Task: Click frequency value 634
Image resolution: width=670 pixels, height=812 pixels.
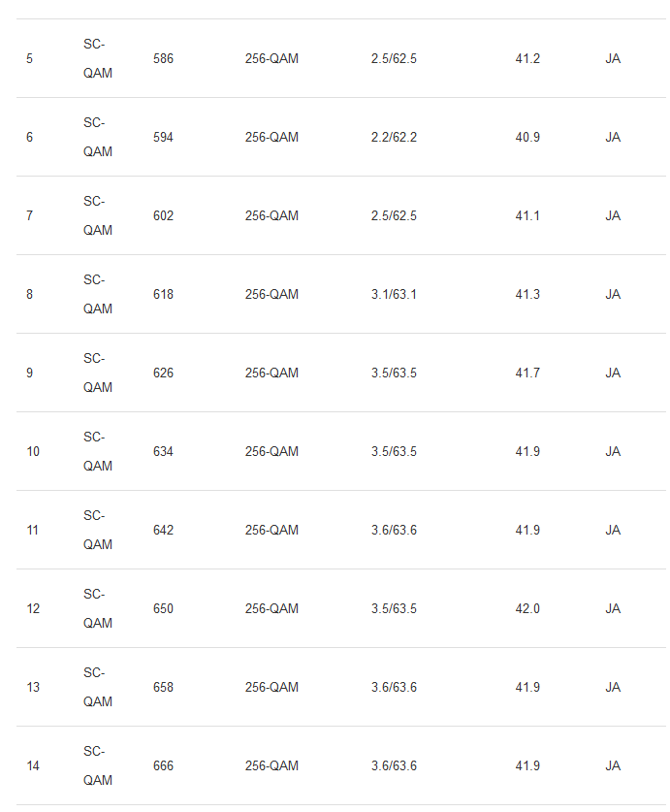Action: 163,451
